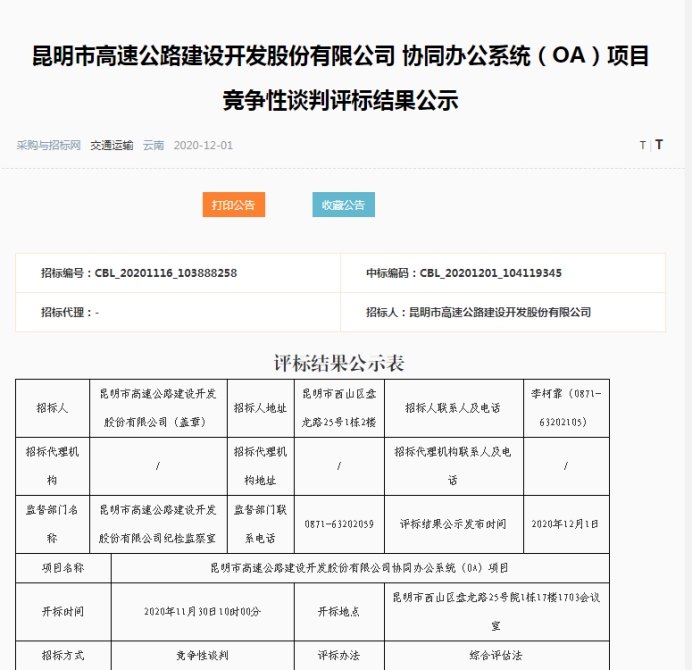Click the 开标时间 value 2020年11月30日10时00分
693x670 pixels.
click(202, 611)
